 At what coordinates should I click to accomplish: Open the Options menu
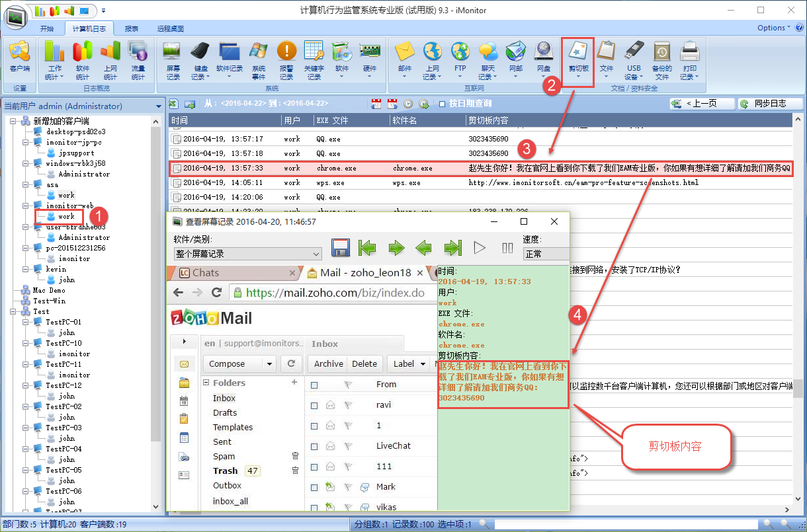click(774, 28)
